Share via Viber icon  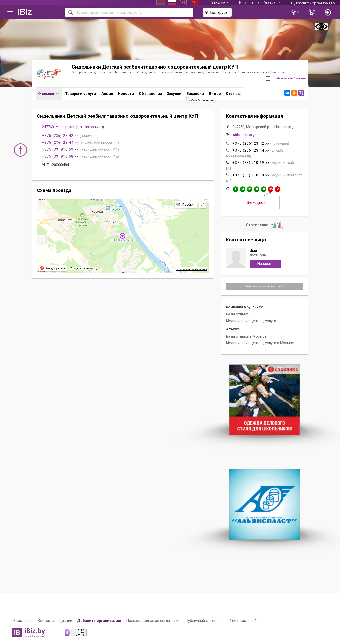tap(301, 93)
